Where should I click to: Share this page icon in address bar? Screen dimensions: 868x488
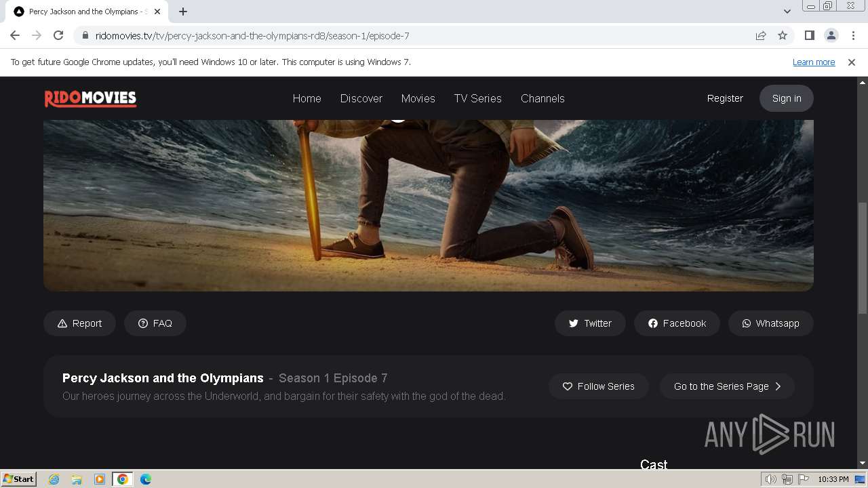[761, 36]
